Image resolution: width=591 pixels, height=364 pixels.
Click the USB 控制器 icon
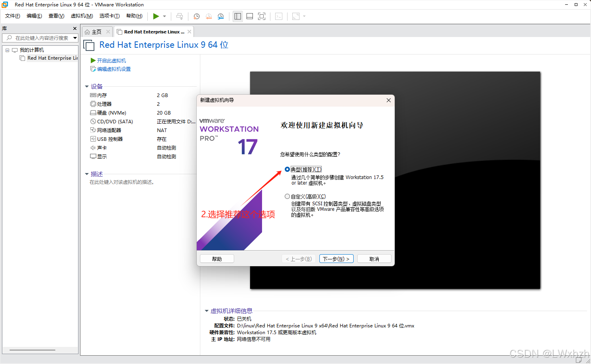click(x=93, y=139)
